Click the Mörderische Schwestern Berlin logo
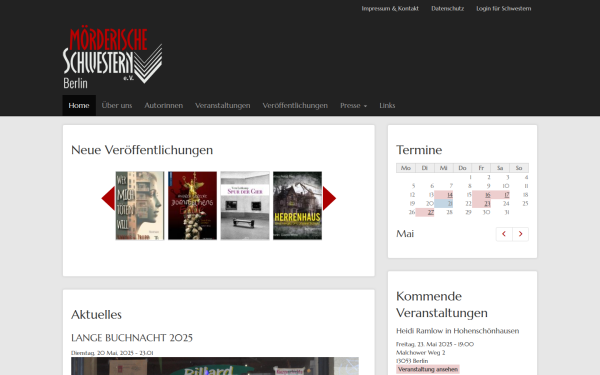 click(112, 58)
